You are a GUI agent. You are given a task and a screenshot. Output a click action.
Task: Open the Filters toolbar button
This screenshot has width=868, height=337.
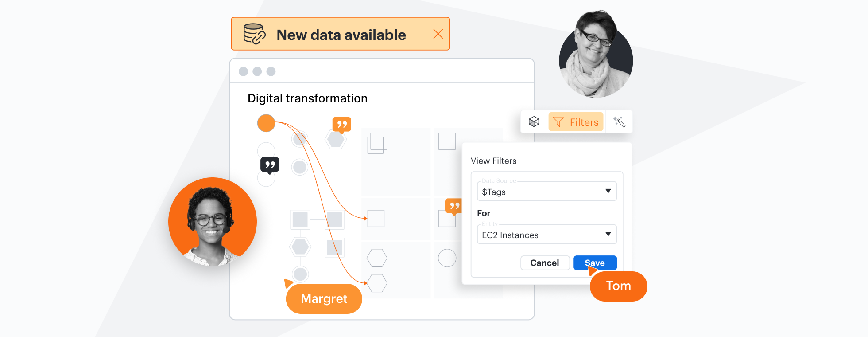coord(576,122)
